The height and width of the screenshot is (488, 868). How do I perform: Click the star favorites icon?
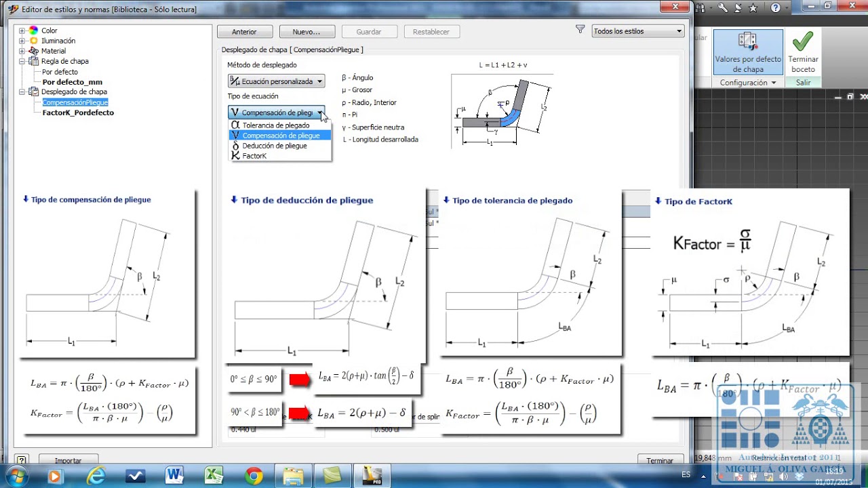[x=753, y=7]
